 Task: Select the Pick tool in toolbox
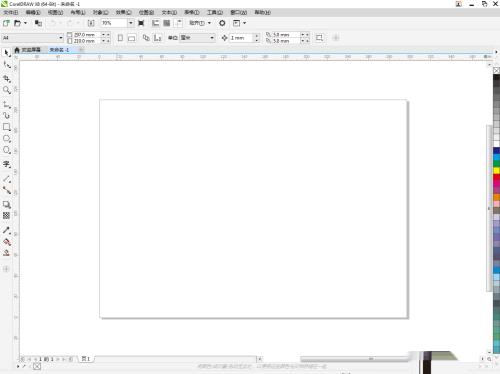(7, 53)
